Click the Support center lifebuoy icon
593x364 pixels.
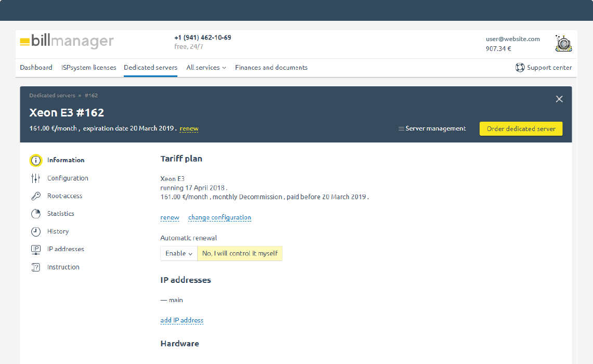[520, 67]
